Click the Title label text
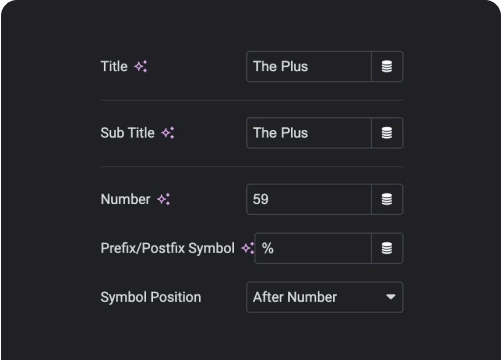The width and height of the screenshot is (501, 360). click(114, 66)
